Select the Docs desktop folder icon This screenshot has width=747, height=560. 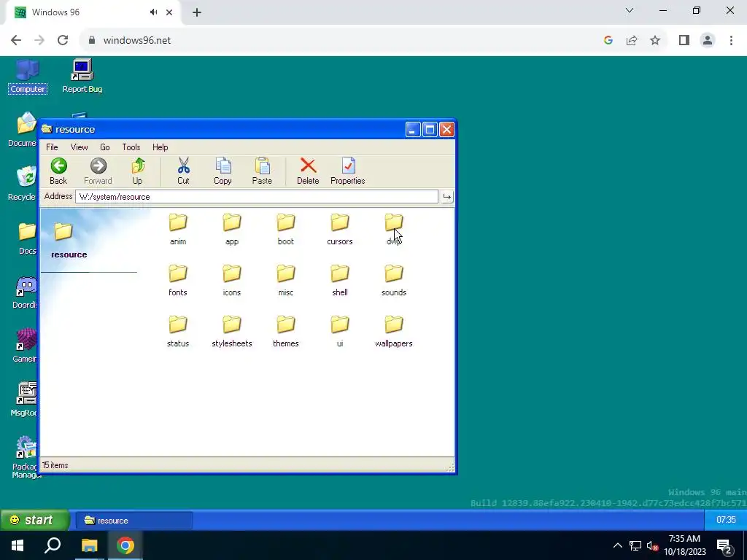[26, 238]
